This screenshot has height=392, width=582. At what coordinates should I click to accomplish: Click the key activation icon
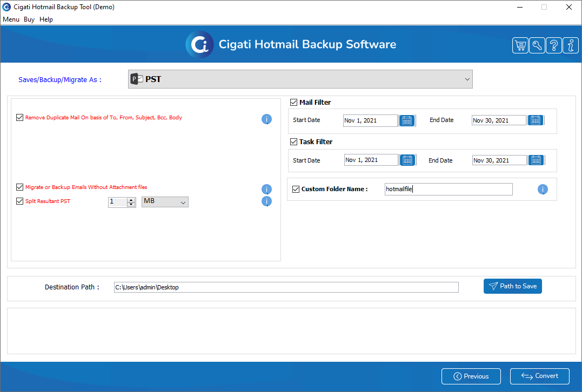point(537,45)
